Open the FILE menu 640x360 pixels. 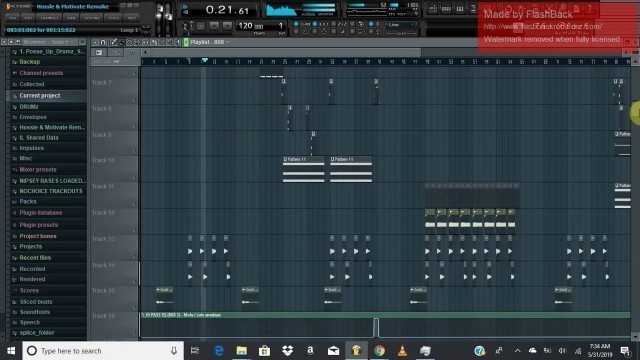click(12, 18)
